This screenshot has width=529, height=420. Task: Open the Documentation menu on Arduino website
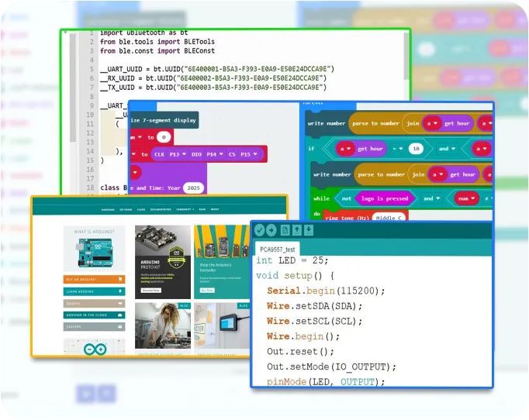[161, 210]
